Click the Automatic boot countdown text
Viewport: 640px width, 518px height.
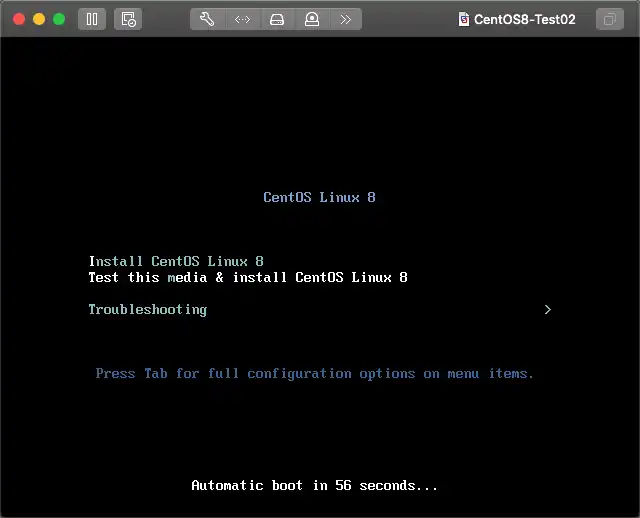point(314,486)
